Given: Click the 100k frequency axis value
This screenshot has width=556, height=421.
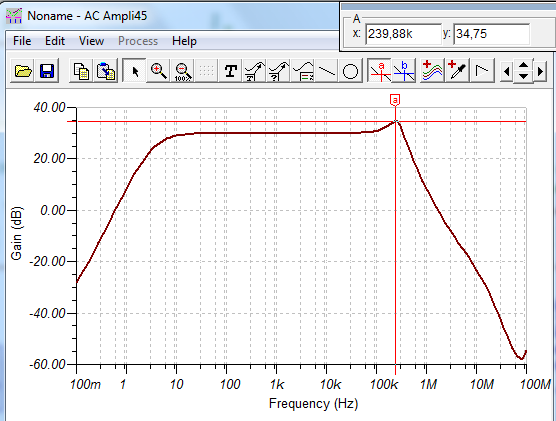Looking at the screenshot, I should coord(384,384).
